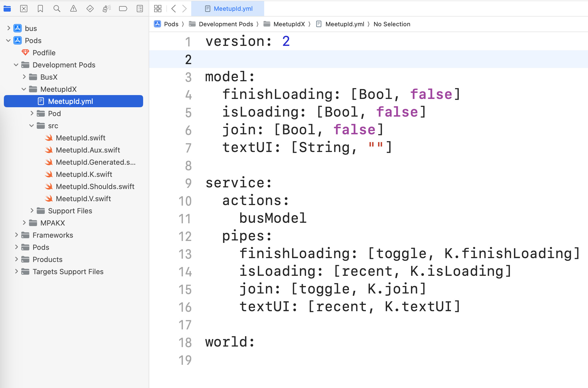Click the Pods breadcrumb in navigation bar
The image size is (588, 388).
171,24
